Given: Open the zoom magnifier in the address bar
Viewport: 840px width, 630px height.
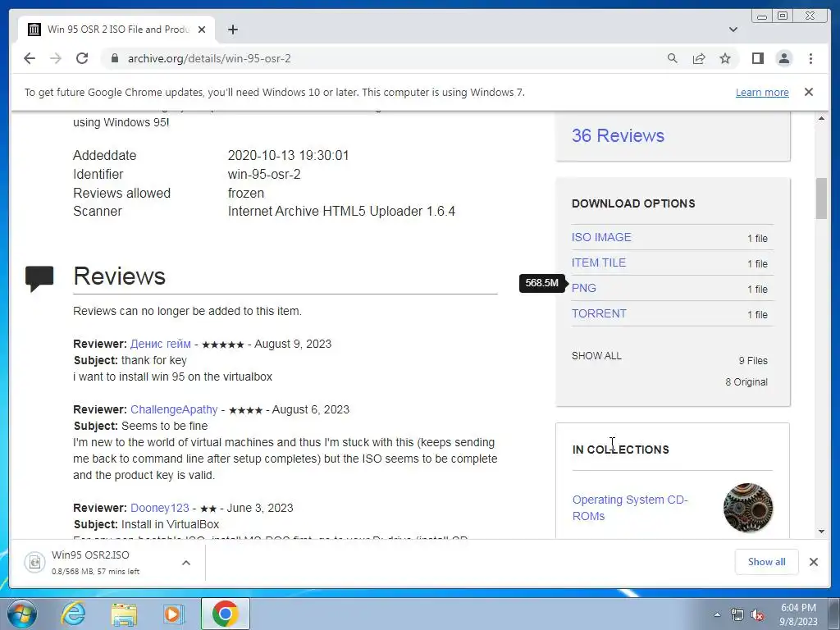Looking at the screenshot, I should point(673,58).
